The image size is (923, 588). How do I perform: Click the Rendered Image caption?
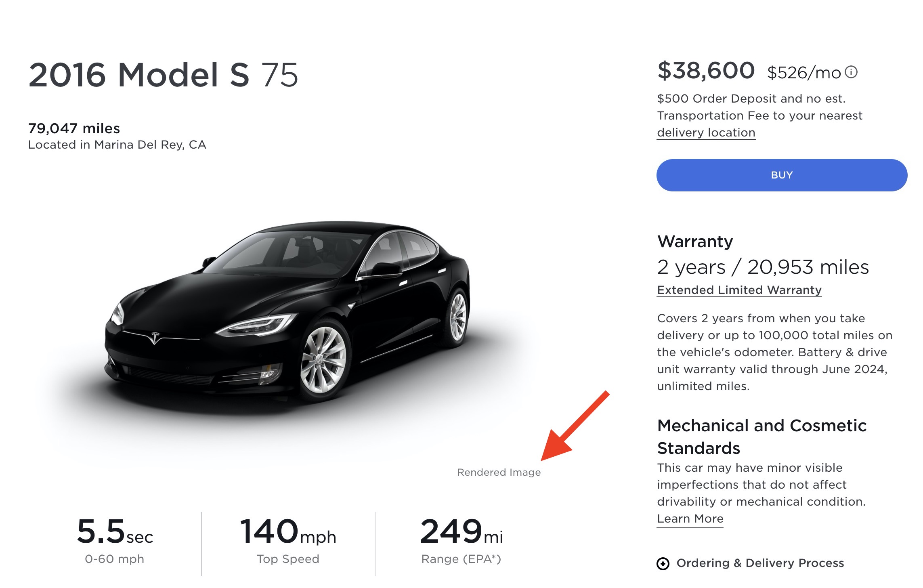pos(499,472)
